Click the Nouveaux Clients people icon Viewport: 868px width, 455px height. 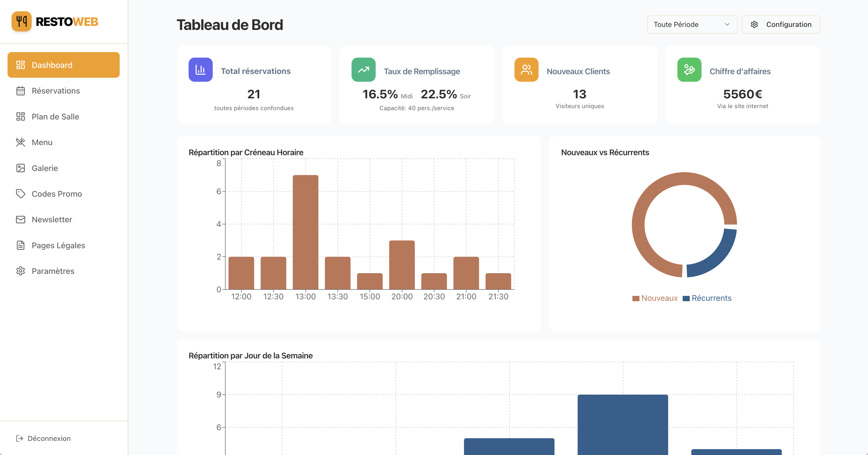coord(526,70)
